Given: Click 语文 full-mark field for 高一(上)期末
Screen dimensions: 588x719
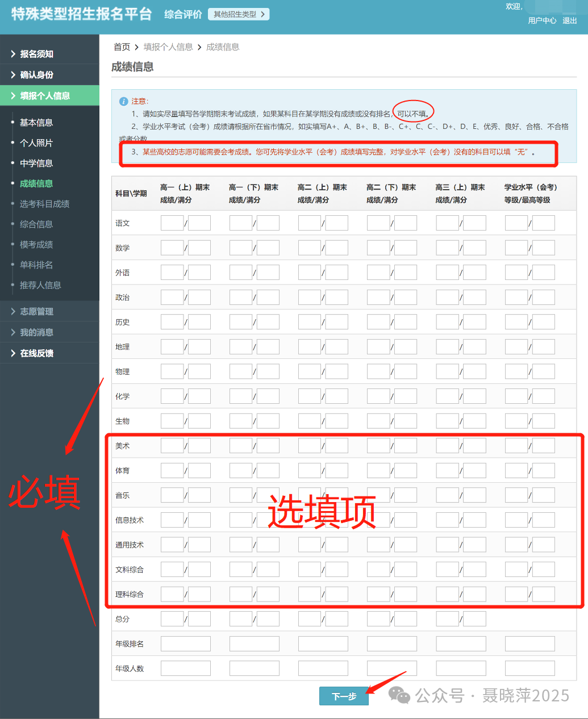Looking at the screenshot, I should coord(199,223).
